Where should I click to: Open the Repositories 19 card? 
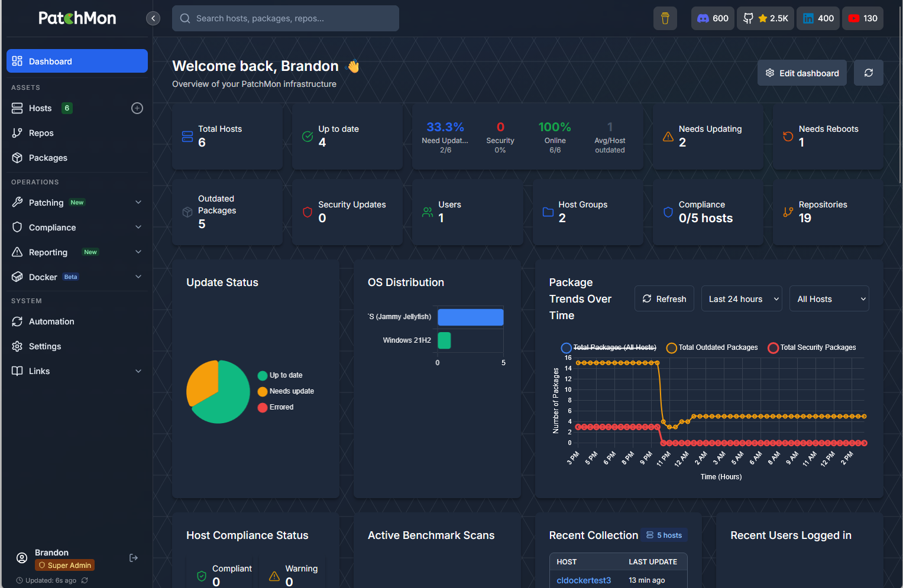pyautogui.click(x=828, y=212)
